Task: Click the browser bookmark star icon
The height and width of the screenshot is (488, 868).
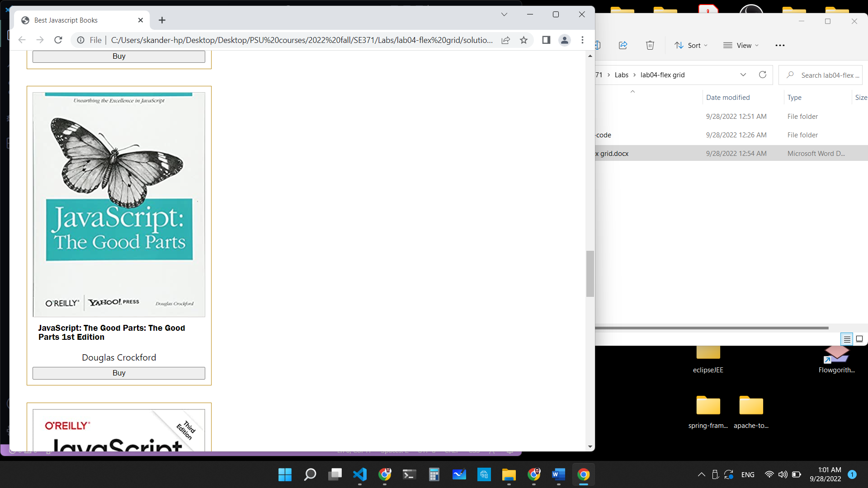Action: 524,40
